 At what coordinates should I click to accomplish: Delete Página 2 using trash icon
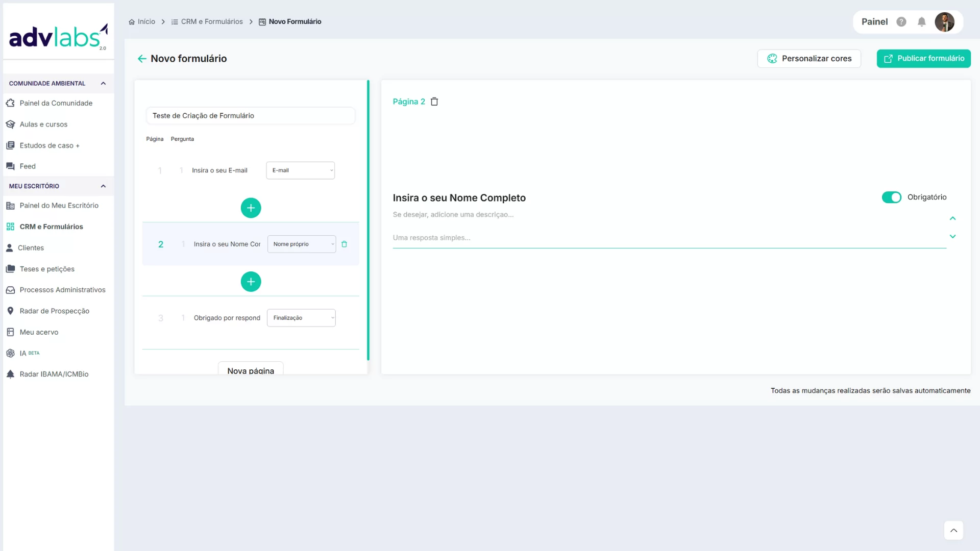(x=434, y=102)
